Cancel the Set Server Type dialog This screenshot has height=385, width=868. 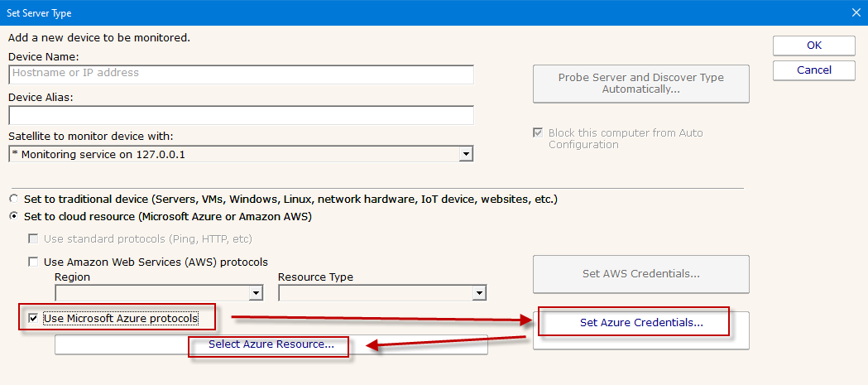tap(813, 70)
